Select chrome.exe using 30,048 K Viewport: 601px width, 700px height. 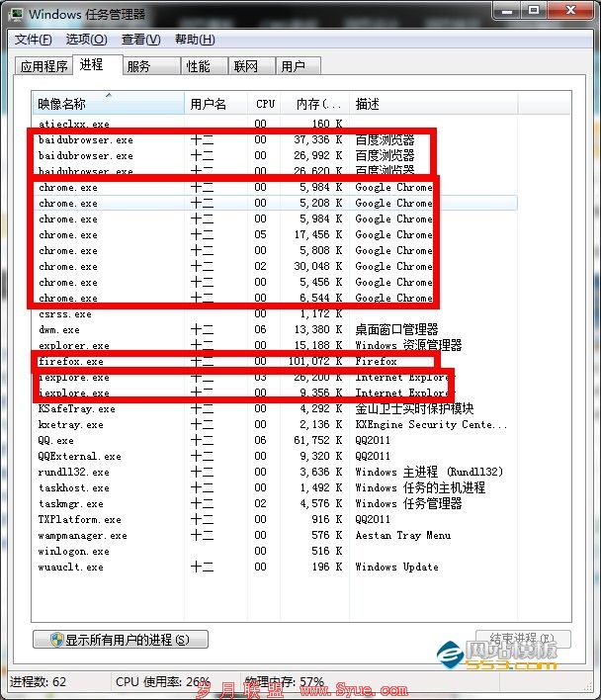pyautogui.click(x=275, y=267)
